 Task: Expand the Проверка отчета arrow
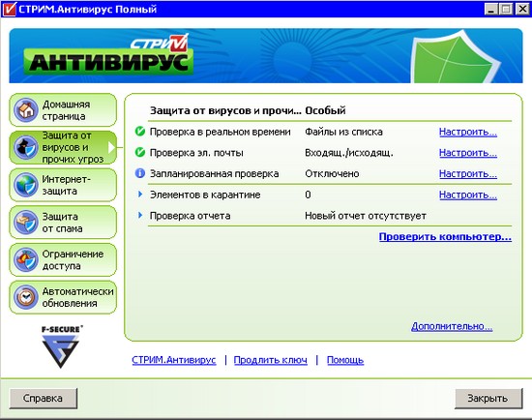point(140,215)
